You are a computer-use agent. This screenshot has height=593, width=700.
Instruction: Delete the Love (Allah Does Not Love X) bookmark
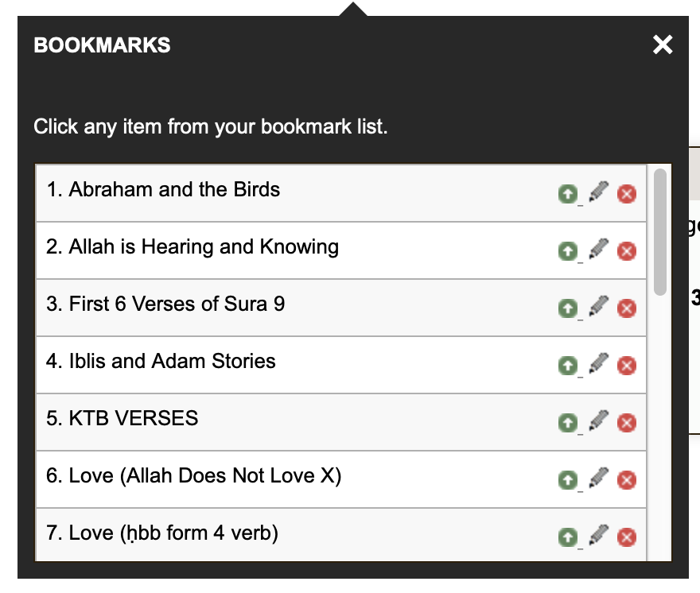627,480
